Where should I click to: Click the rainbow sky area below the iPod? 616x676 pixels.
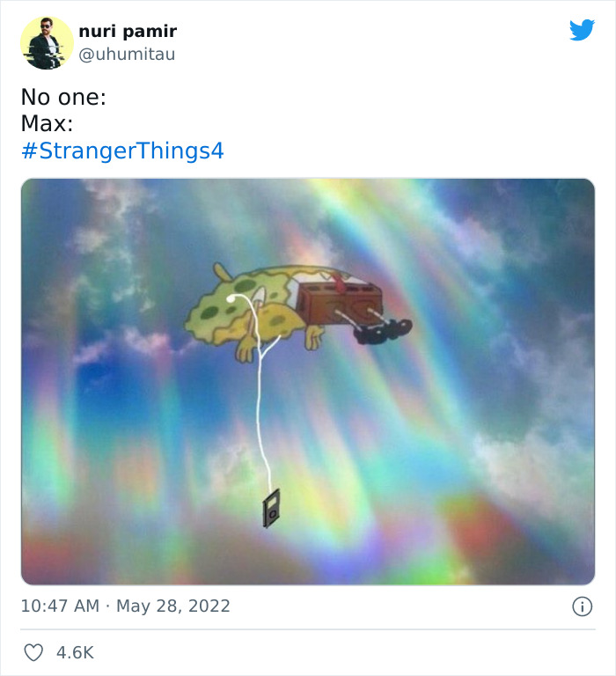tap(276, 556)
